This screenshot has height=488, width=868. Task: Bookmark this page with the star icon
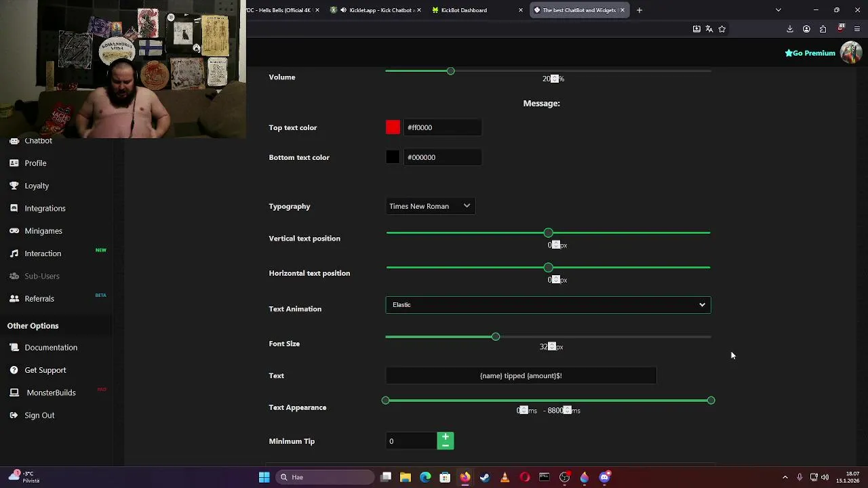pos(722,29)
